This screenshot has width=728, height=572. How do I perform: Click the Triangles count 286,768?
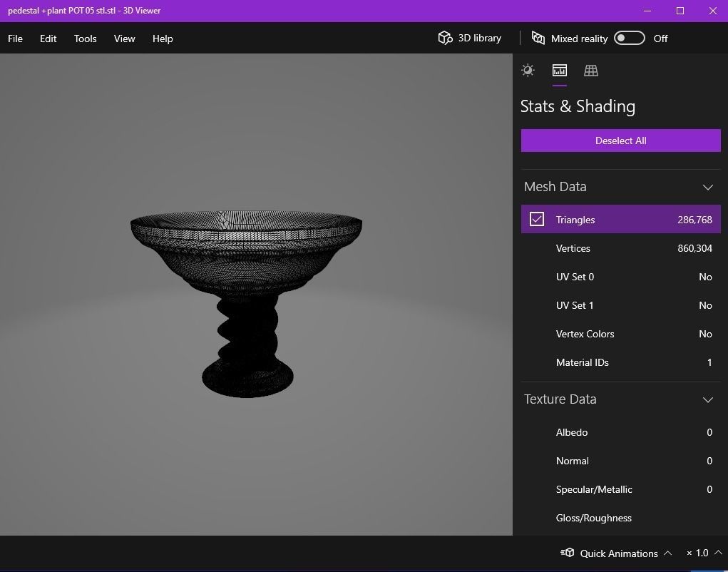694,220
